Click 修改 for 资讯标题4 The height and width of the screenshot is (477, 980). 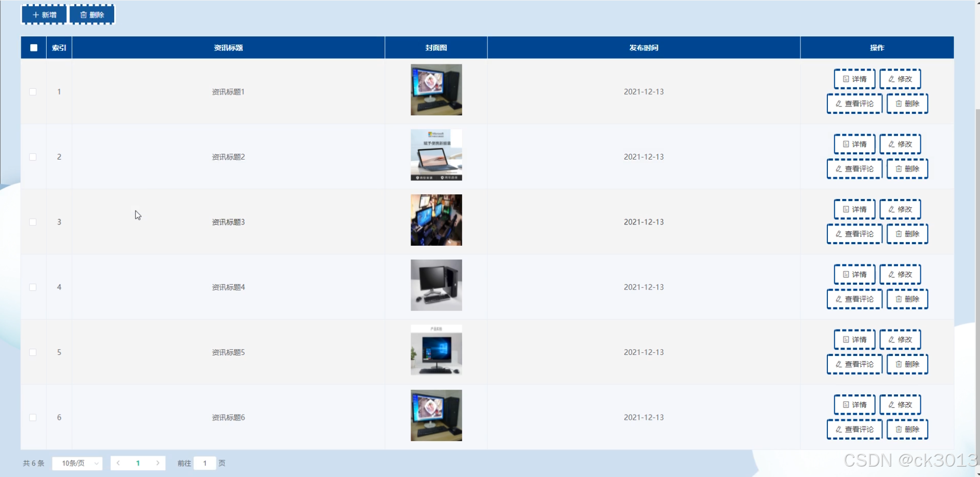(900, 274)
